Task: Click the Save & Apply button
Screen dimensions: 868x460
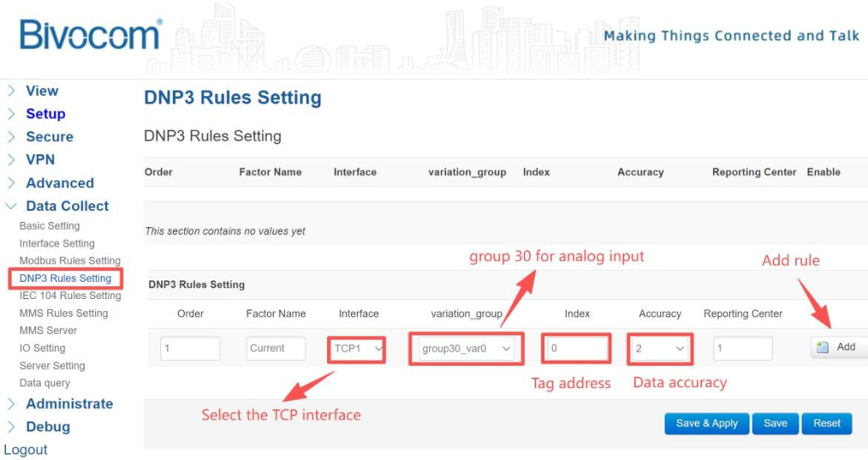Action: click(706, 424)
